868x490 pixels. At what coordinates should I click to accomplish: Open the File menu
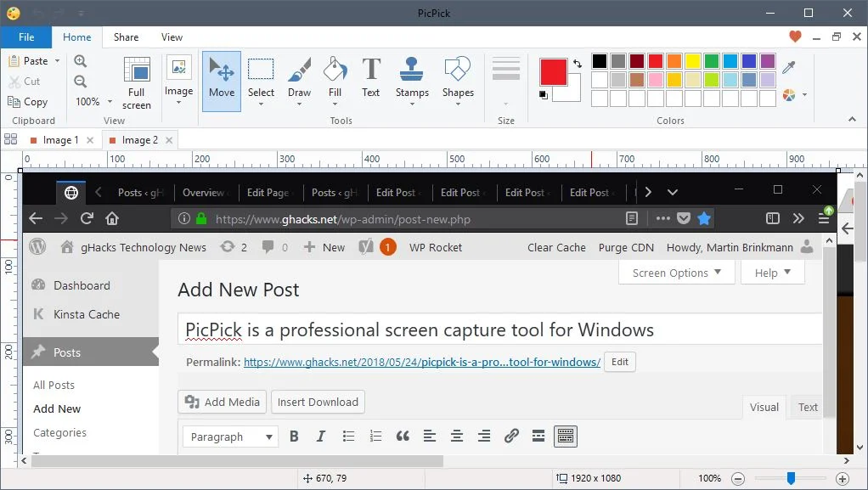coord(26,37)
